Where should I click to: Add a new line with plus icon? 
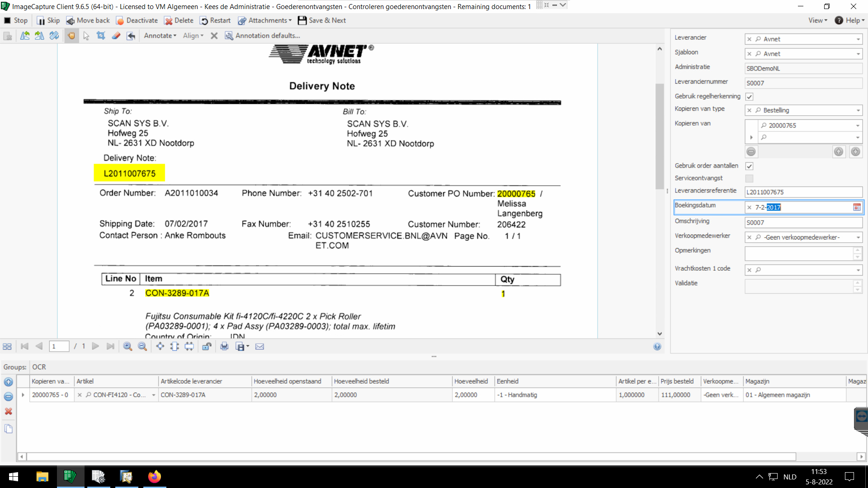tap(8, 382)
